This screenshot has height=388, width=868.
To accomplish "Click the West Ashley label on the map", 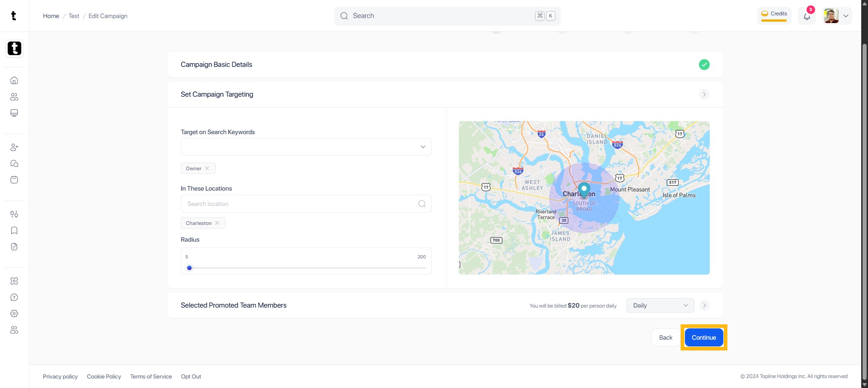I will pyautogui.click(x=533, y=185).
